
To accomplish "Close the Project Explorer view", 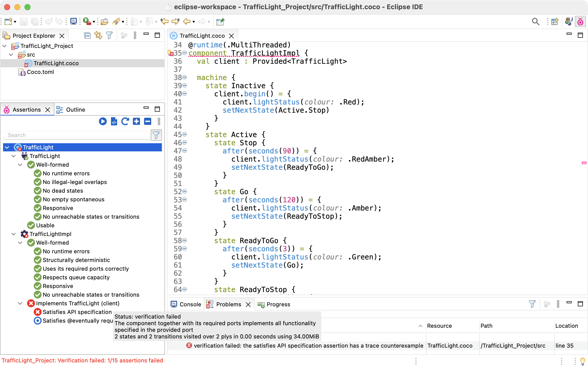I will pyautogui.click(x=62, y=36).
